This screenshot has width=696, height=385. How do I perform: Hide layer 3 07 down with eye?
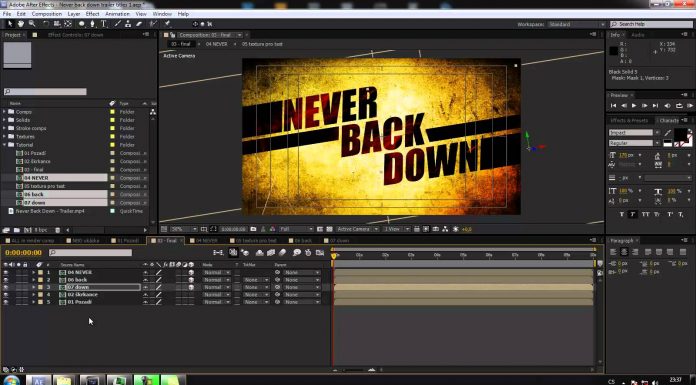tap(6, 287)
